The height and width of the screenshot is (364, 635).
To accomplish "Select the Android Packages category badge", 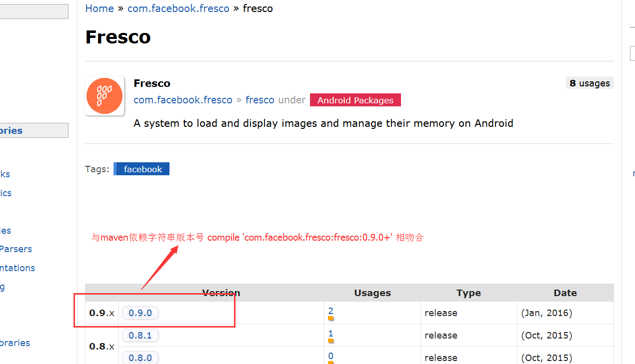I will pyautogui.click(x=355, y=100).
